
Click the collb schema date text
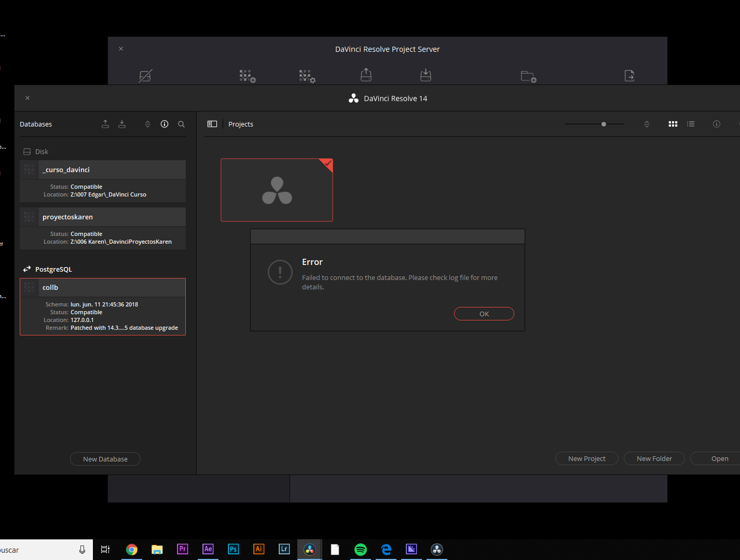[x=104, y=304]
